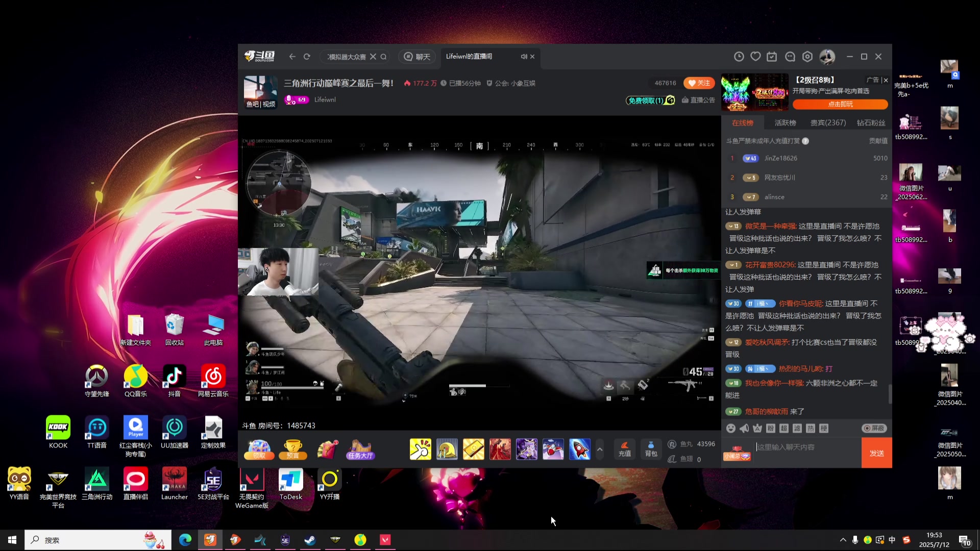
Task: Open 直播公告 stream announcement
Action: pyautogui.click(x=698, y=100)
